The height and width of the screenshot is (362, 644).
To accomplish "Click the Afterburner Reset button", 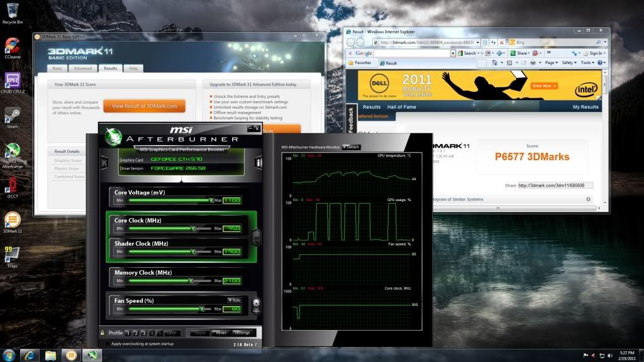I will click(221, 332).
